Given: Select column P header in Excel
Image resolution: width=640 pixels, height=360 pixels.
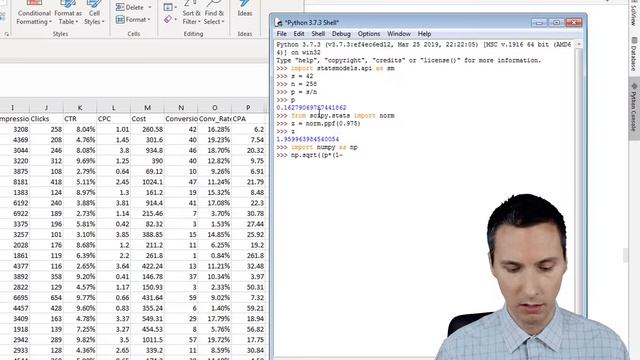Looking at the screenshot, I should point(248,108).
